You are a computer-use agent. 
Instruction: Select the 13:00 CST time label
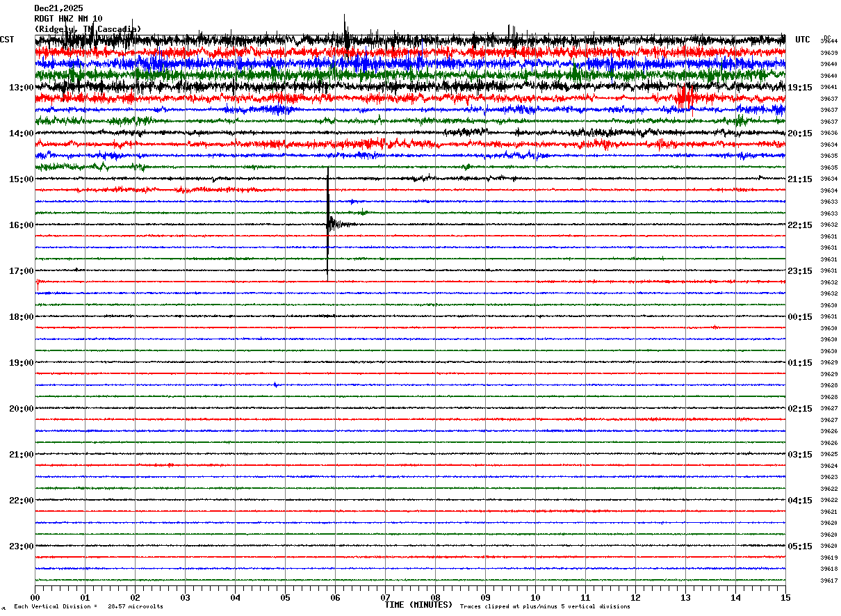[x=21, y=88]
